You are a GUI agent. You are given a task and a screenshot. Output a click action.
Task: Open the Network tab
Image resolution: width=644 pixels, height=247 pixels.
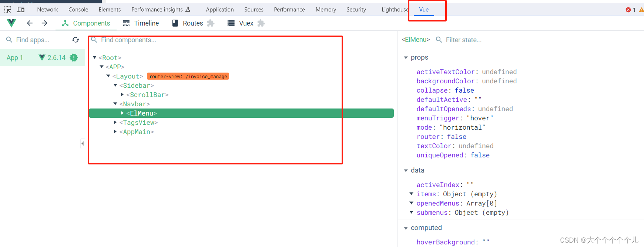47,10
